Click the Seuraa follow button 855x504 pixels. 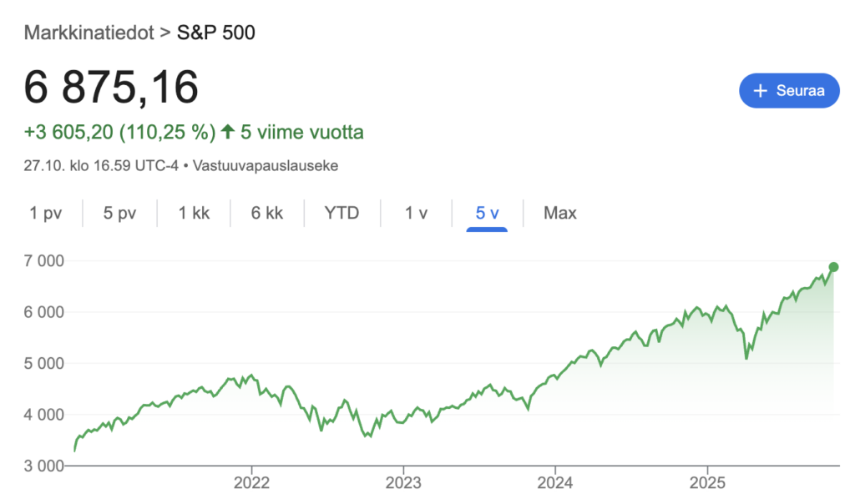click(789, 91)
